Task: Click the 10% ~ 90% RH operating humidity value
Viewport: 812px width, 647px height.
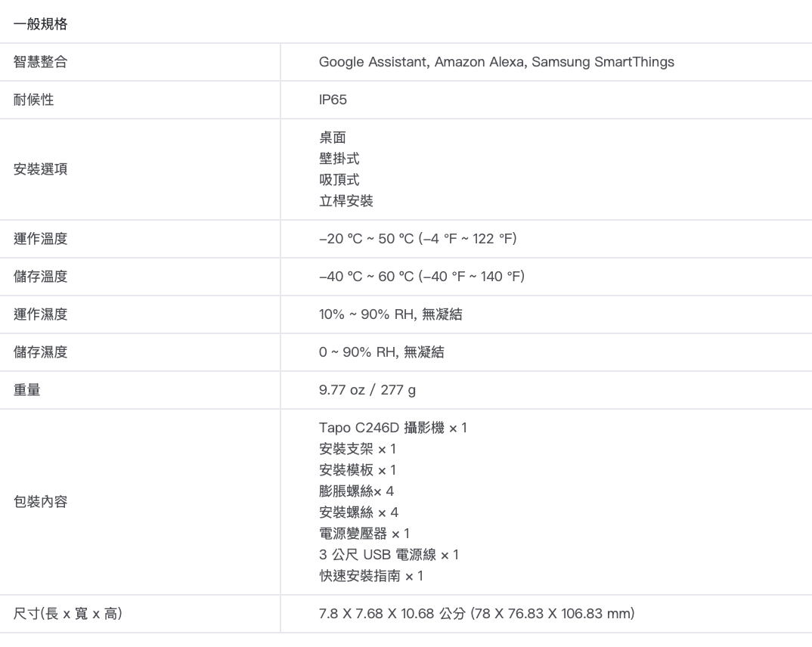Action: tap(390, 314)
